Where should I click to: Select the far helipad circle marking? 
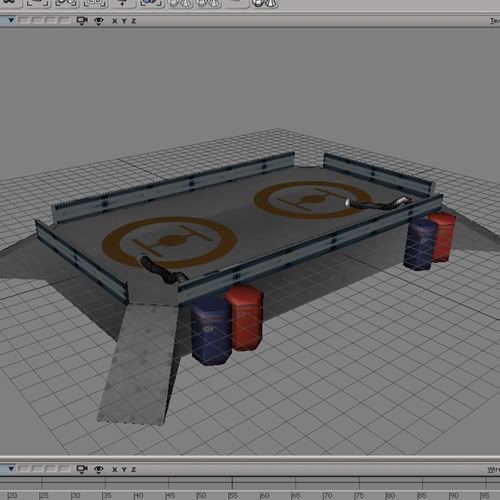(313, 200)
